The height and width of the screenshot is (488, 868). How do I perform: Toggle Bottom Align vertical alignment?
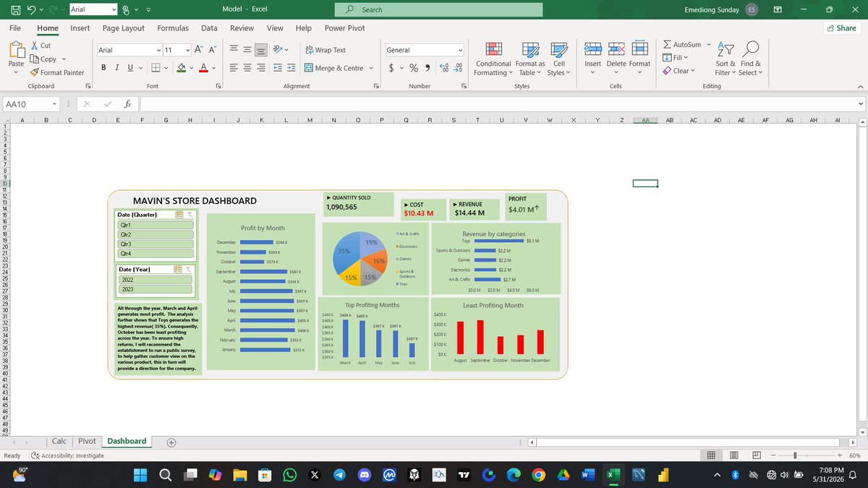tap(262, 50)
